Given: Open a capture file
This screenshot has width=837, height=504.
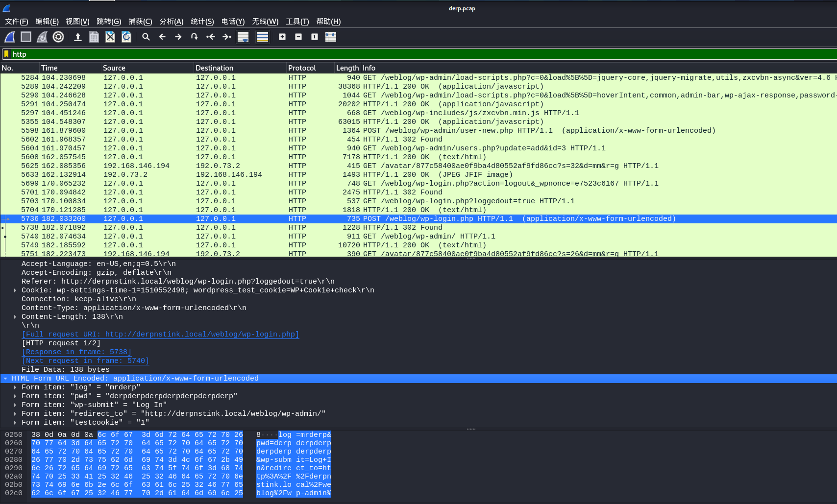Looking at the screenshot, I should [78, 37].
